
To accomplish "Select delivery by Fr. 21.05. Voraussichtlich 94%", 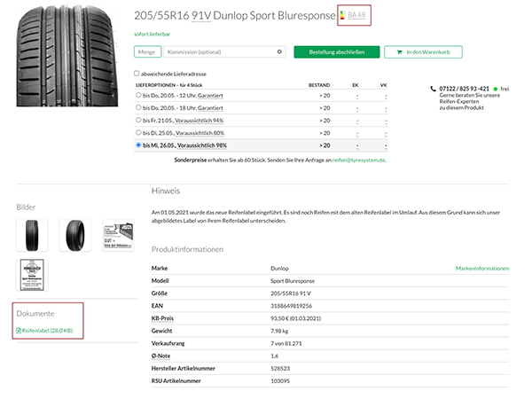I will tap(137, 119).
